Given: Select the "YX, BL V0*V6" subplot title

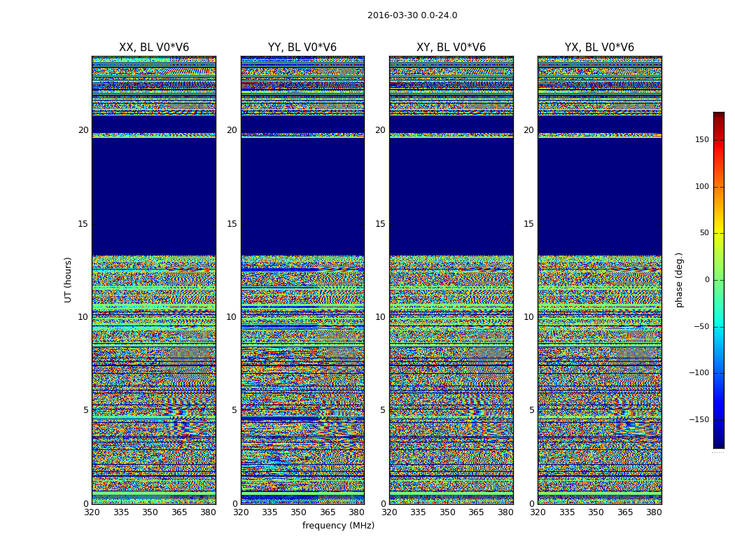Looking at the screenshot, I should (x=599, y=48).
